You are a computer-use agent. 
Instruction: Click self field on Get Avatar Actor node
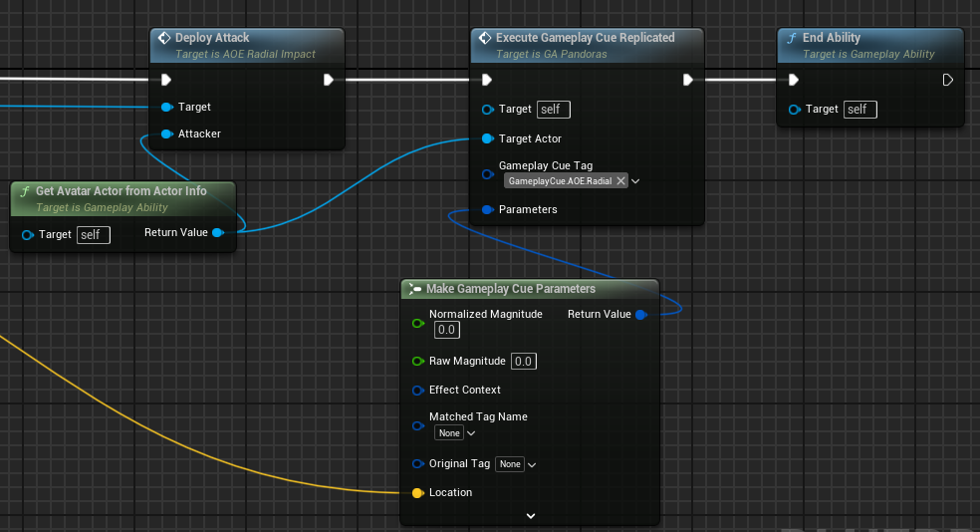[x=94, y=235]
